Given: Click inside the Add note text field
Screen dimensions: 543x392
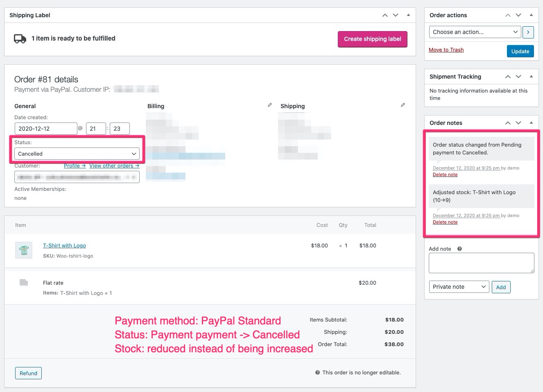Looking at the screenshot, I should pos(481,263).
